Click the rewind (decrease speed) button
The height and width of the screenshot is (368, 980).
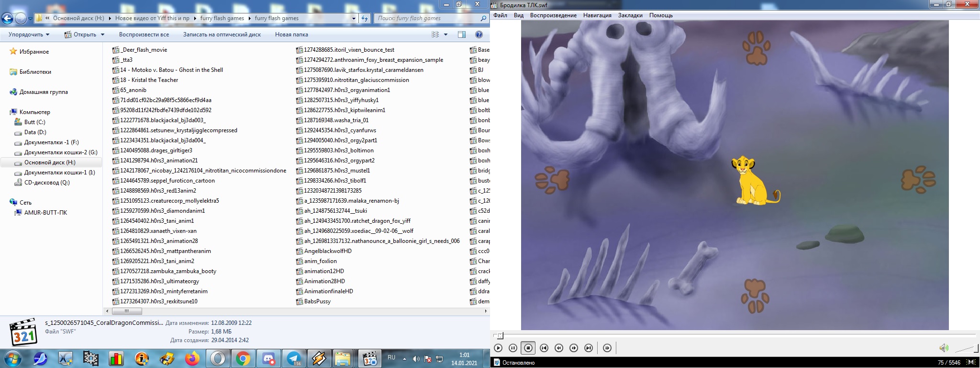[559, 348]
